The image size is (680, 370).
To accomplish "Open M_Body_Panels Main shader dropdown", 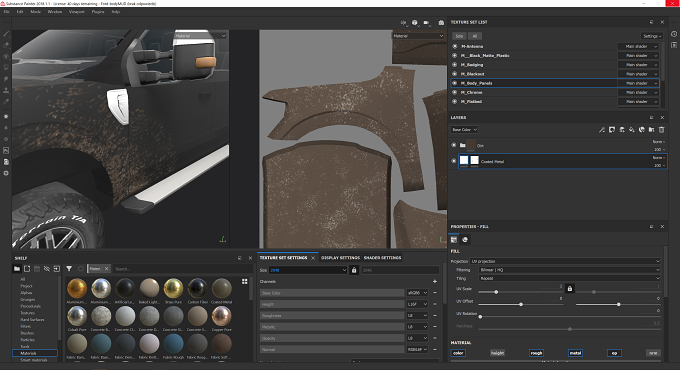I will point(639,83).
